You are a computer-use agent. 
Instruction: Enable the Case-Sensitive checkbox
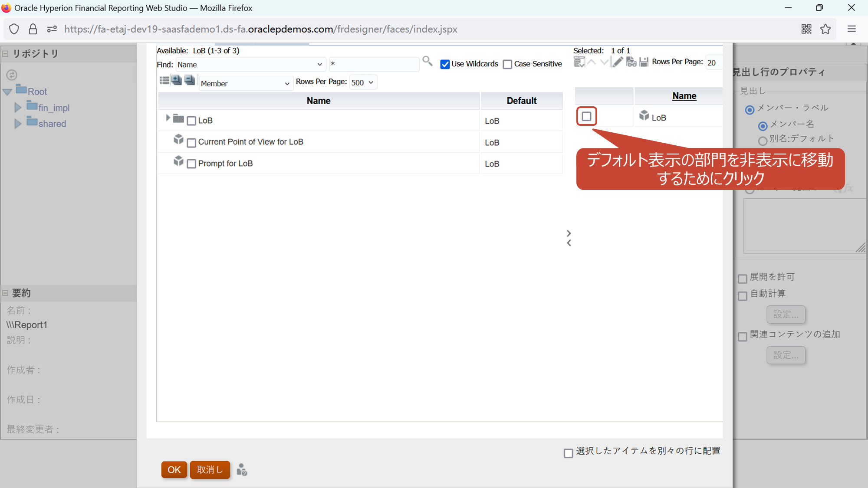click(507, 64)
